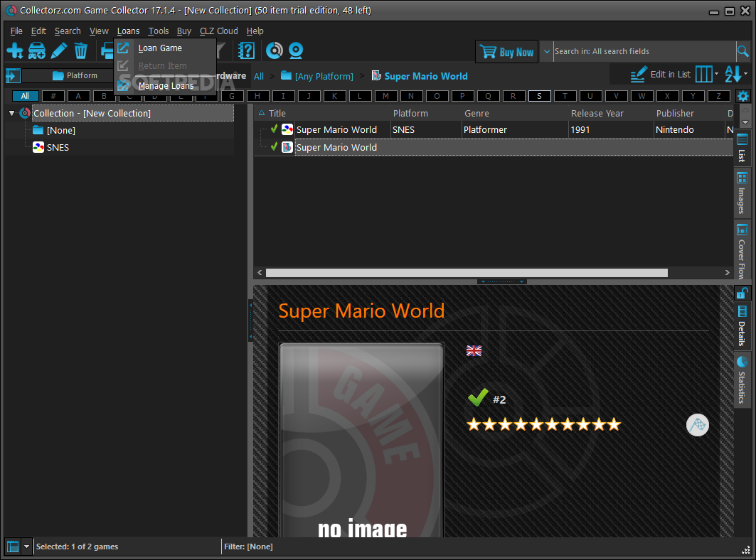Click the Loan Game menu icon
Image resolution: width=756 pixels, height=560 pixels.
[124, 48]
